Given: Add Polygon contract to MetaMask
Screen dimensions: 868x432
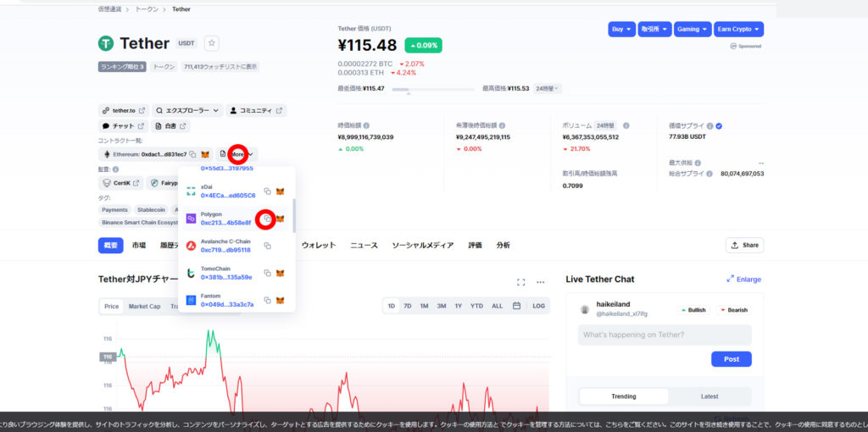Looking at the screenshot, I should click(281, 219).
